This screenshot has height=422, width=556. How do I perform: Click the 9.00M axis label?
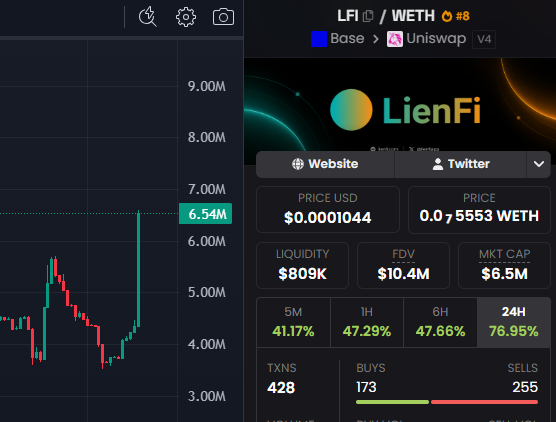pyautogui.click(x=207, y=86)
